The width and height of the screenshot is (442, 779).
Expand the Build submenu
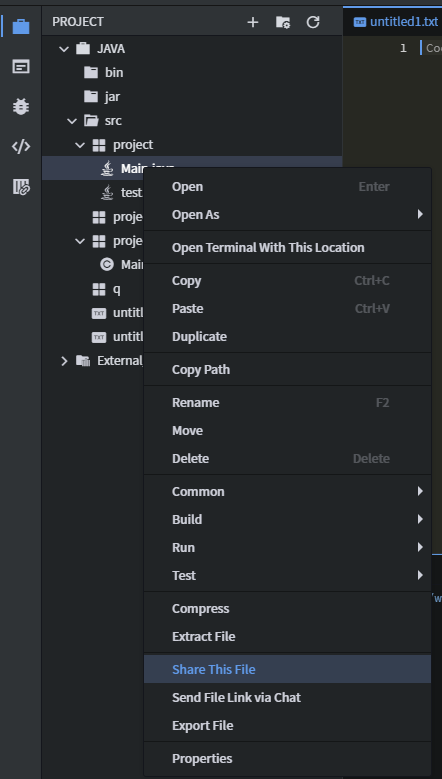(x=287, y=519)
